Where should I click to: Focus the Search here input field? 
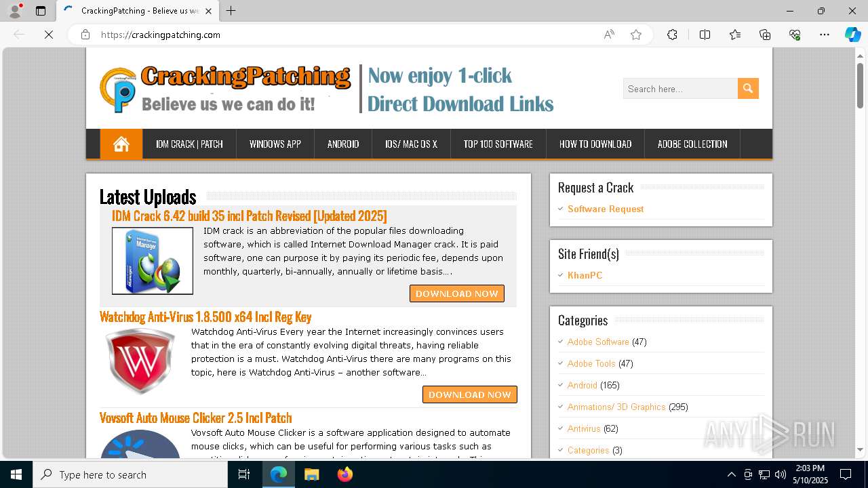680,89
